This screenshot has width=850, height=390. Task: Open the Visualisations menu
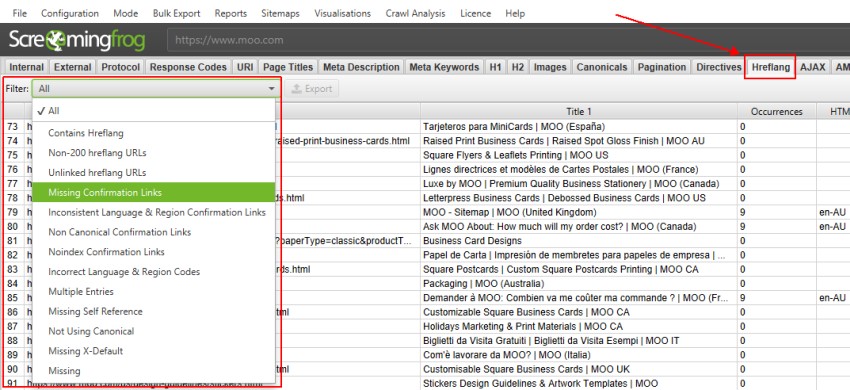[343, 14]
